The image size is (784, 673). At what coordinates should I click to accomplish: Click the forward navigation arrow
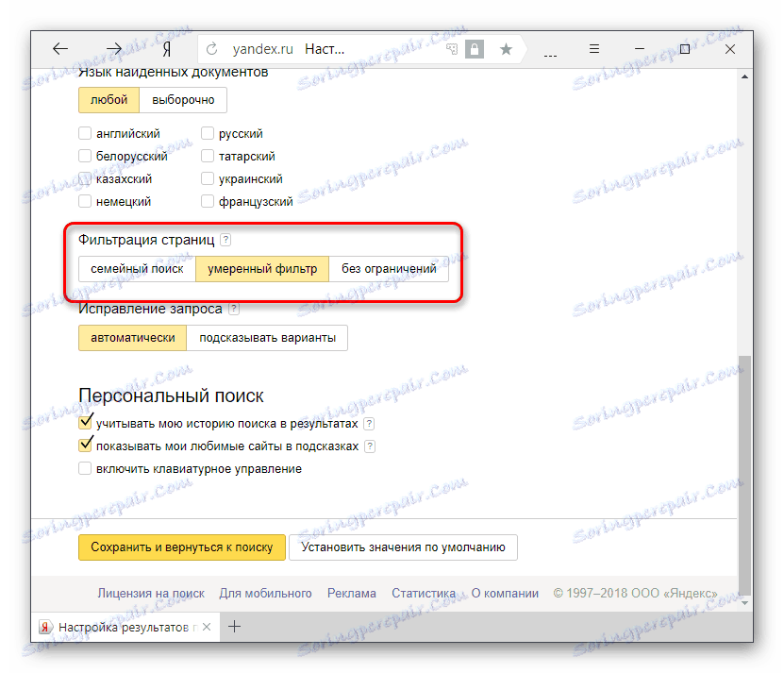[x=113, y=48]
